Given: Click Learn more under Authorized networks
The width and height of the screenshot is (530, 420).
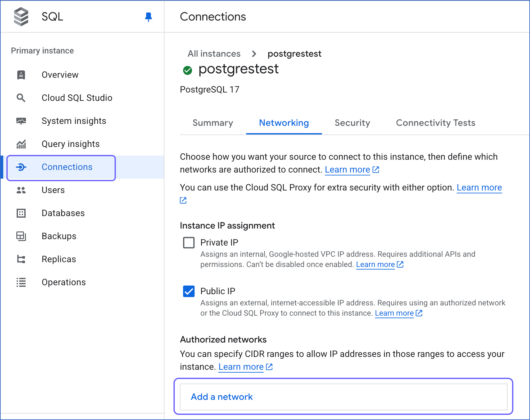Looking at the screenshot, I should [241, 367].
